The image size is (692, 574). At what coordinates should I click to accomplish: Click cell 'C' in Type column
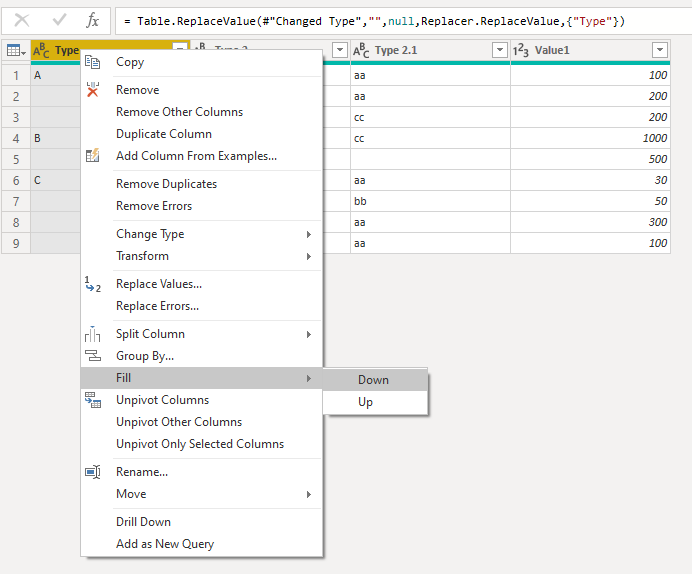(x=55, y=180)
